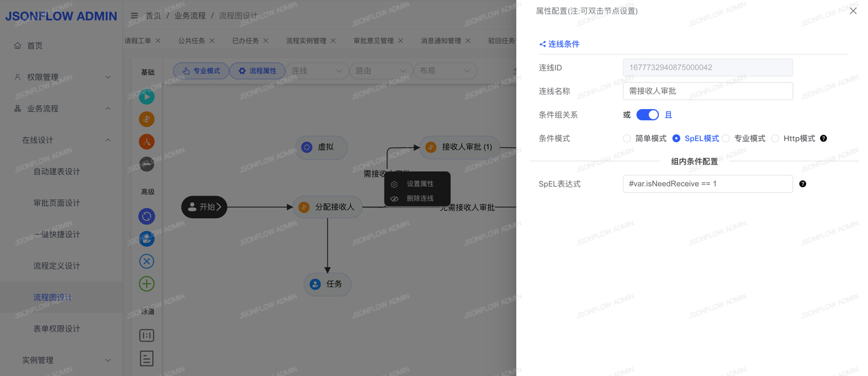Click the 流程属性 button
The image size is (868, 376).
click(257, 71)
